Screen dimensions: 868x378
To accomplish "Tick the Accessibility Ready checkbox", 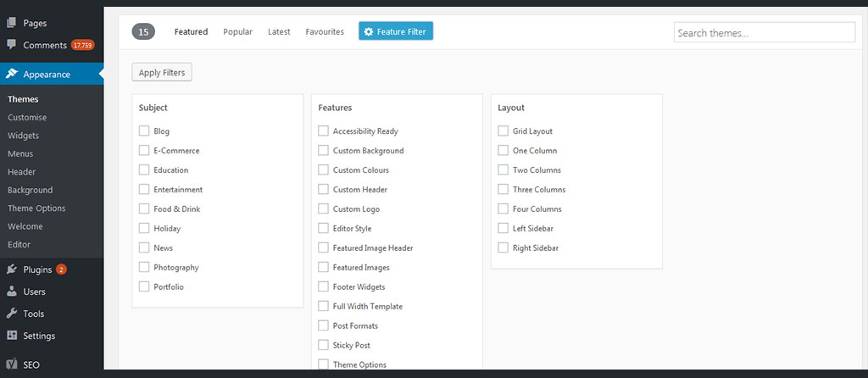I will (x=323, y=131).
